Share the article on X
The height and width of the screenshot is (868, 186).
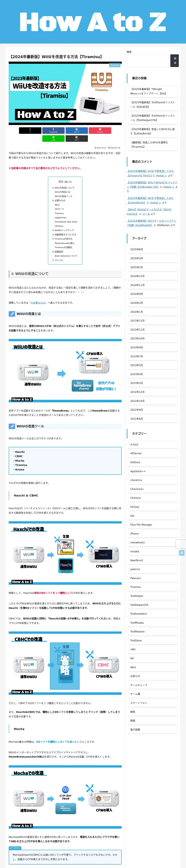pos(30,130)
